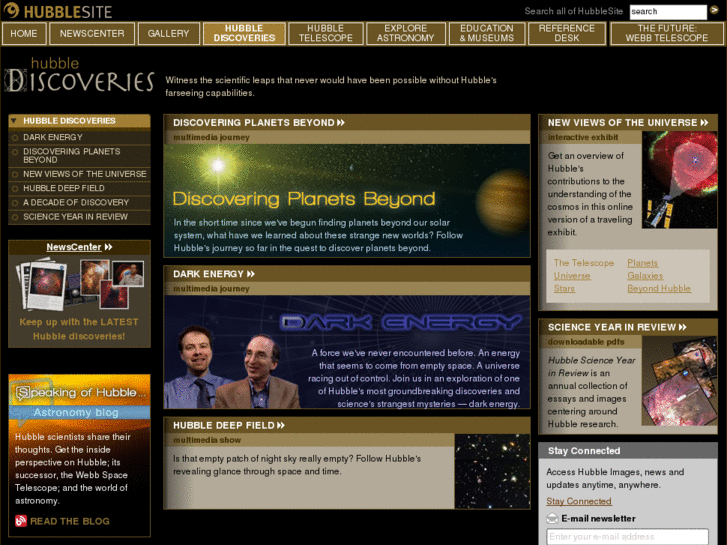The width and height of the screenshot is (727, 545).
Task: Click bullet beside Dark Energy sidebar item
Action: pyautogui.click(x=15, y=138)
